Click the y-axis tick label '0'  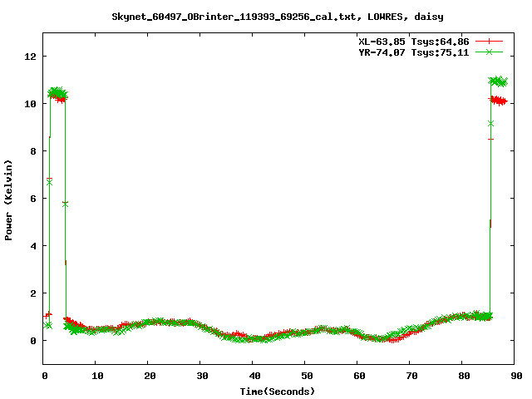33,341
